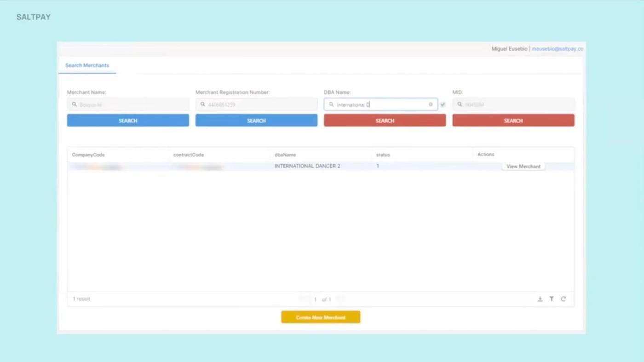The image size is (644, 362).
Task: Switch to the Search Merchants tab
Action: click(87, 65)
